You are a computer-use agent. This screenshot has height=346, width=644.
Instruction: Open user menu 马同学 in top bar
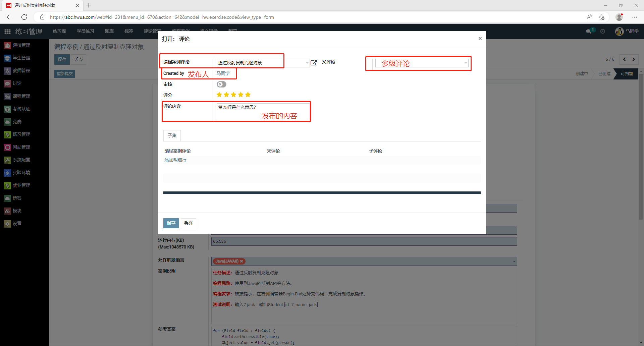coord(627,31)
